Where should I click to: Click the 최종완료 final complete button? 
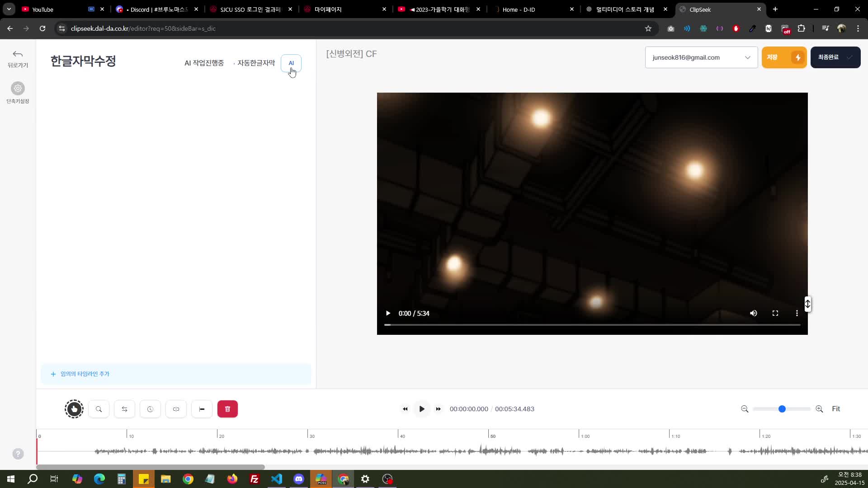[835, 57]
